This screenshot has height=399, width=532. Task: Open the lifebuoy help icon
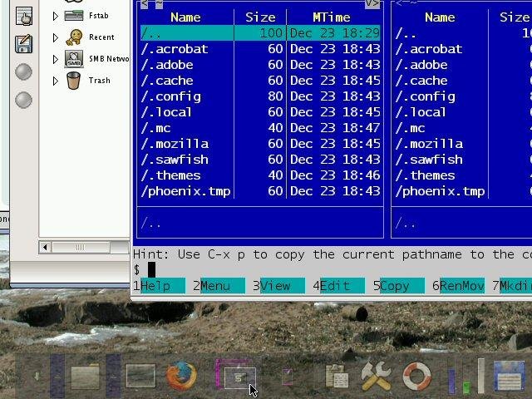click(417, 376)
